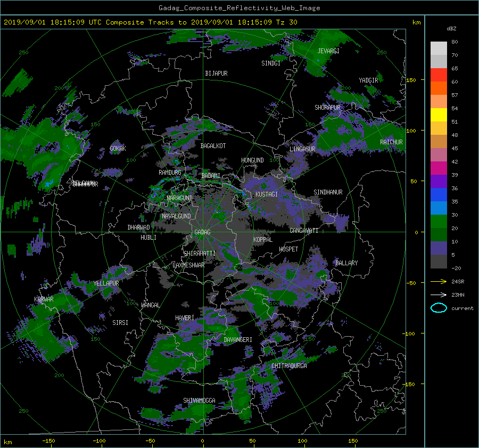Select the dark gray -20 dBZ swatch

[439, 261]
